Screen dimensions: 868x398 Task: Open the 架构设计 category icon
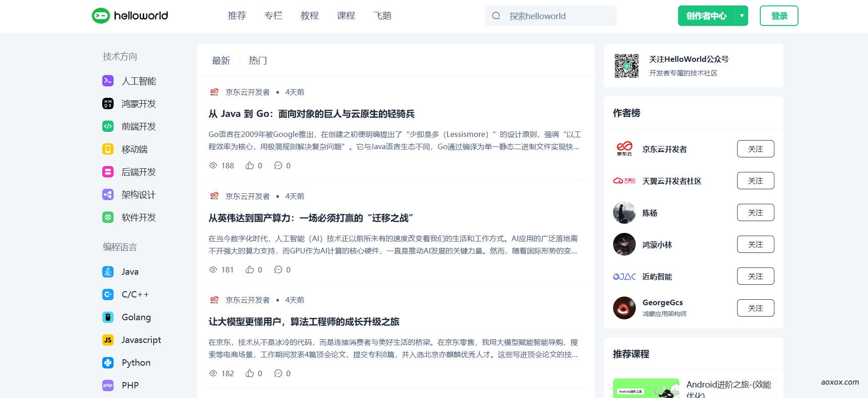(108, 195)
